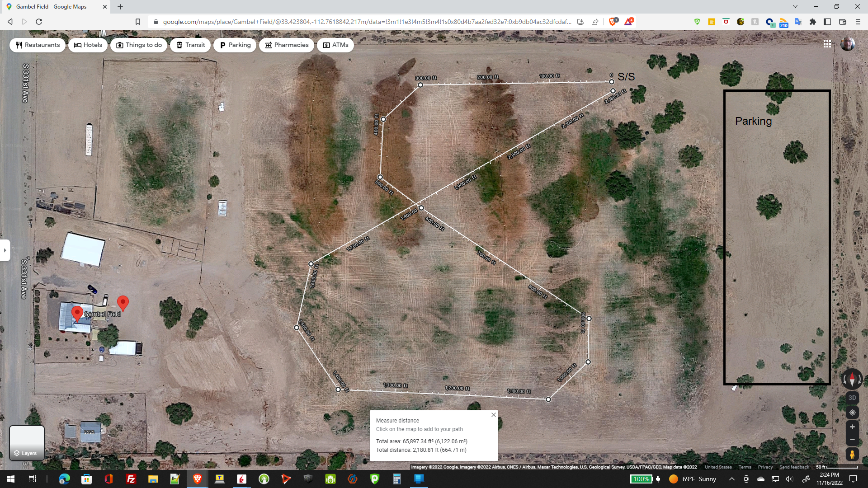Zoom out using the minus button
The height and width of the screenshot is (488, 868).
852,440
